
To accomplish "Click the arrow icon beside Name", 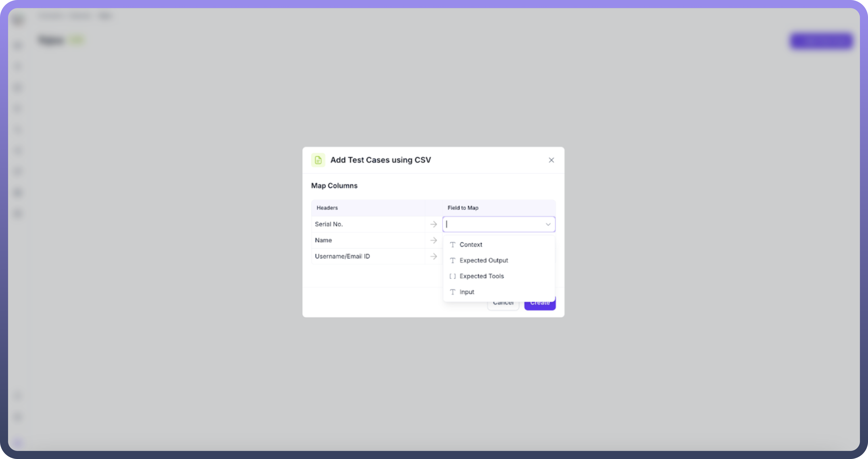I will [433, 240].
